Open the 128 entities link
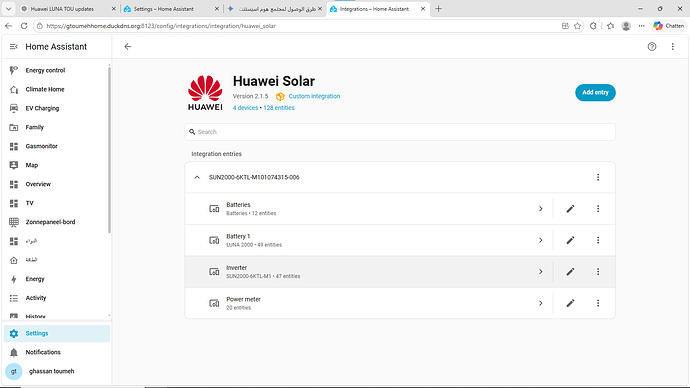The image size is (690, 388). coord(279,108)
